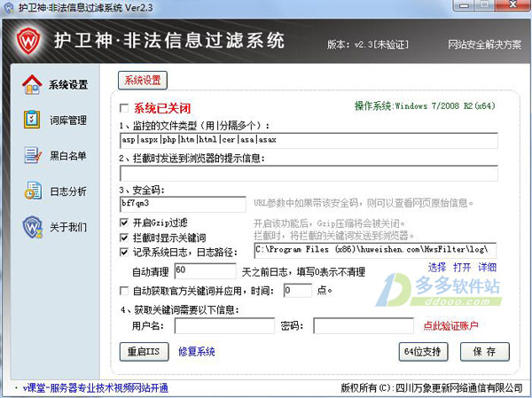532x398 pixels.
Task: Open 黑白名单 list icon
Action: tap(33, 155)
